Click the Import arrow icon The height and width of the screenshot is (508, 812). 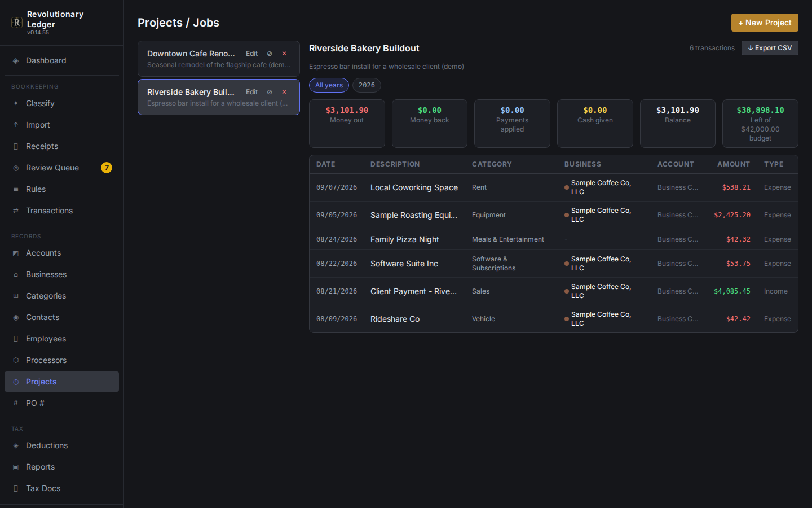coord(16,125)
